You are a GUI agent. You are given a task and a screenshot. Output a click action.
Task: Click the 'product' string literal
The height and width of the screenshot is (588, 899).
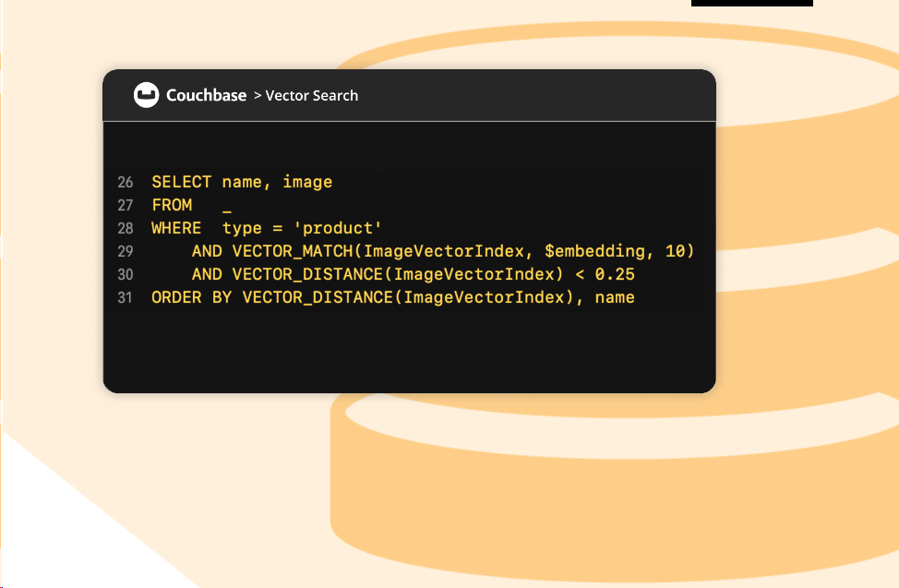click(x=337, y=228)
